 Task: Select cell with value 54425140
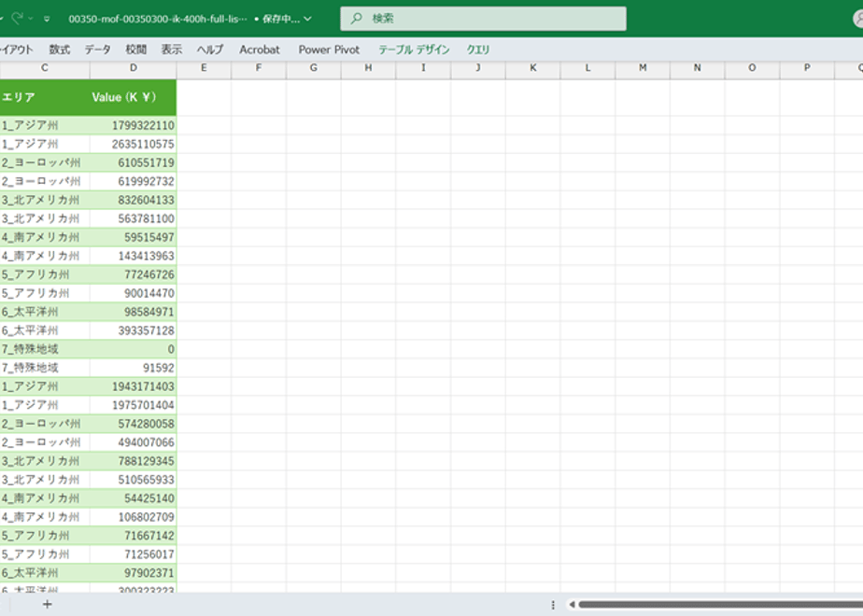pyautogui.click(x=134, y=498)
